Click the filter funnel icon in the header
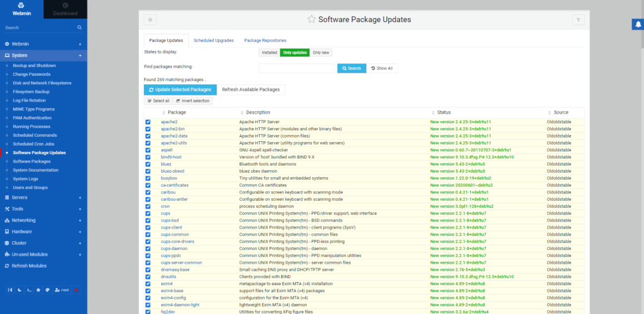Image resolution: width=644 pixels, height=314 pixels. coord(579,19)
